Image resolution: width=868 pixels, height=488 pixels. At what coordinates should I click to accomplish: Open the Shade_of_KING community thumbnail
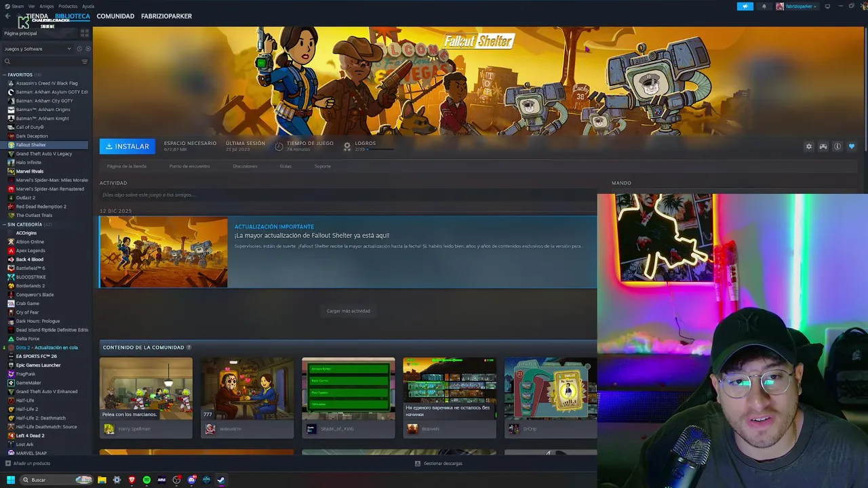click(348, 388)
